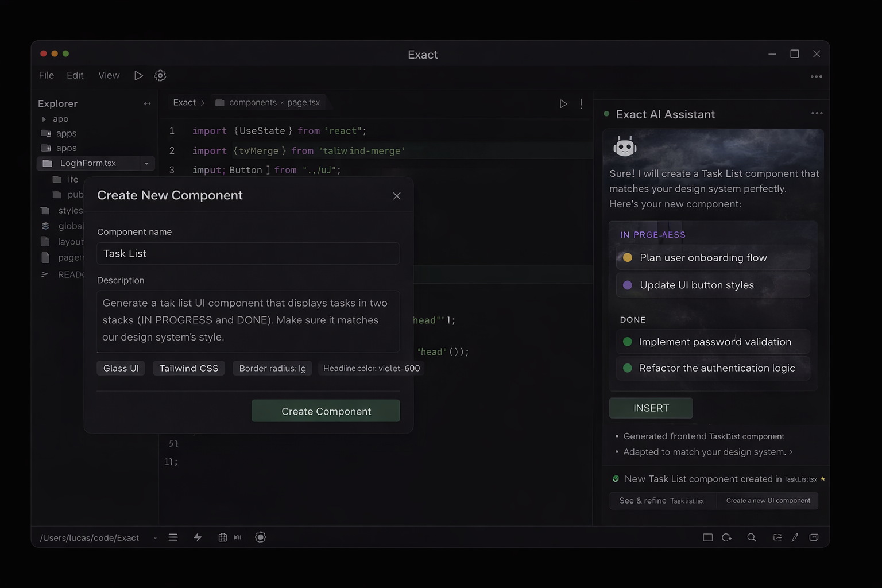
Task: Run the file using editor play icon
Action: (x=563, y=103)
